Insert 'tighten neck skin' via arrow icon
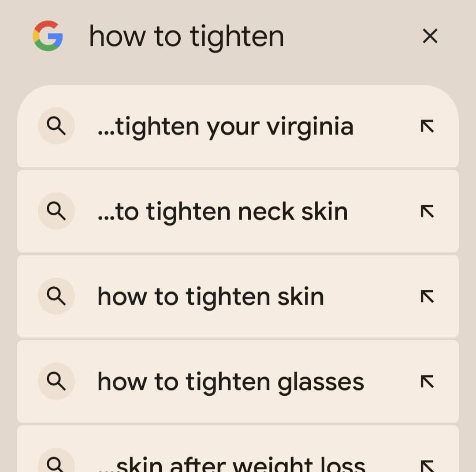Image resolution: width=476 pixels, height=472 pixels. [x=427, y=212]
